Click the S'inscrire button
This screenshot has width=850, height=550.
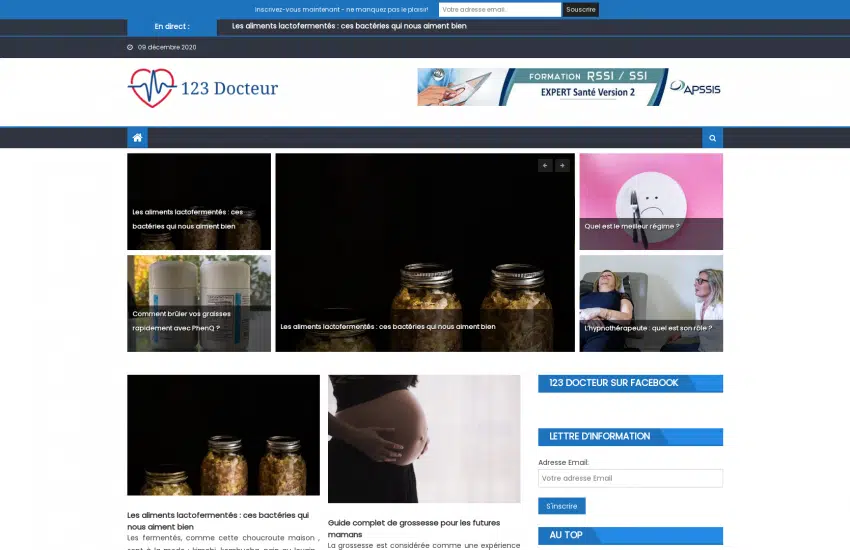(562, 506)
